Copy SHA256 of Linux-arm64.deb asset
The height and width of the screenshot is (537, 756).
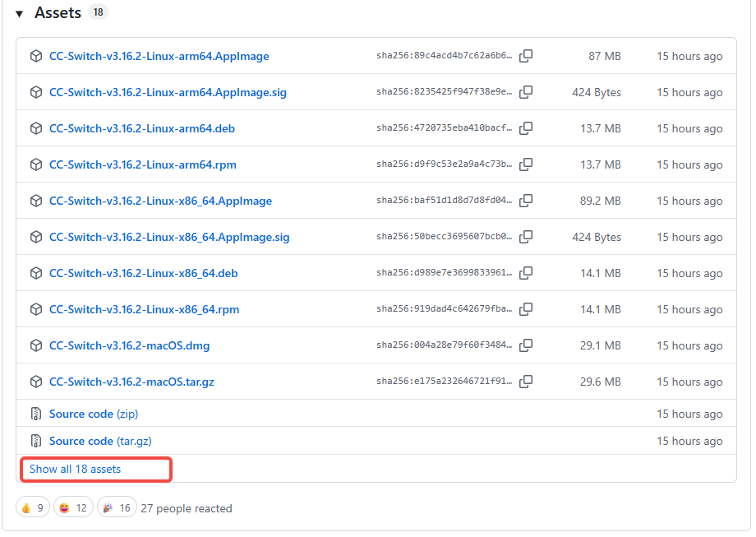[526, 128]
